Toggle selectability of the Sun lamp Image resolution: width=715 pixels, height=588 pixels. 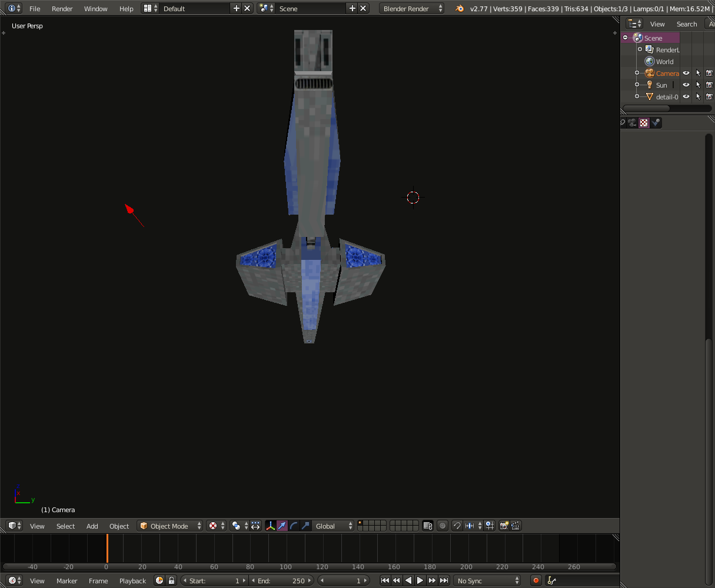698,85
